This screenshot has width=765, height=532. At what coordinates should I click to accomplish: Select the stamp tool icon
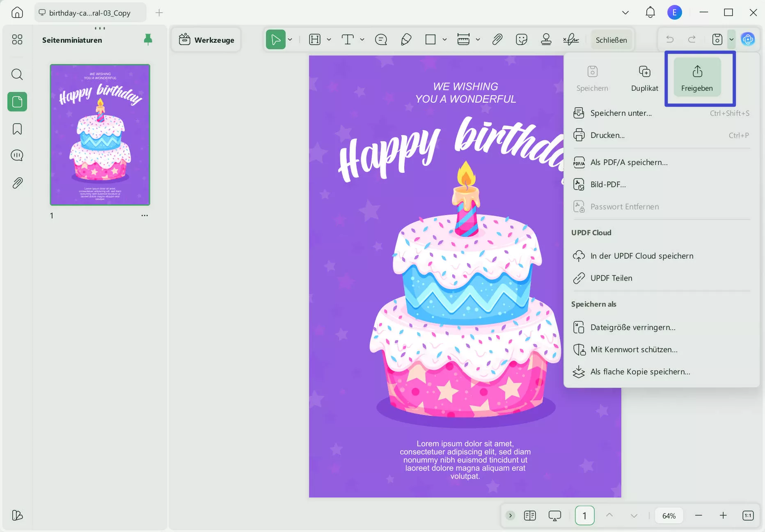(546, 40)
